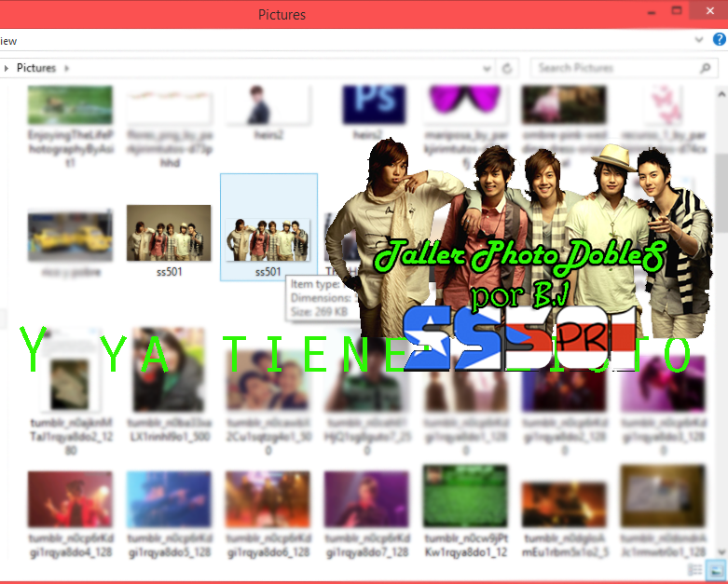Refresh the Pictures folder
This screenshot has height=584, width=728.
click(x=507, y=69)
